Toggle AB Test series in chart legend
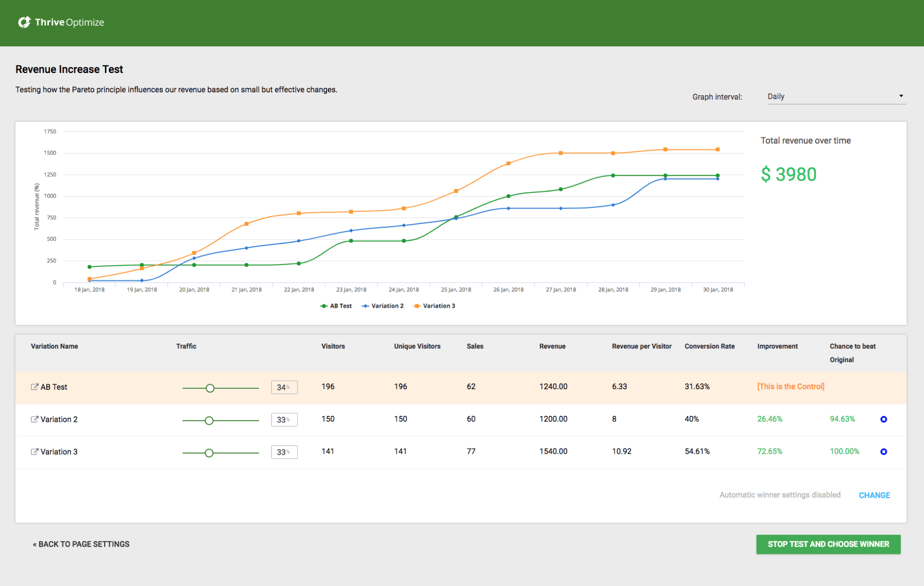Screen dimensions: 924x586 [336, 306]
